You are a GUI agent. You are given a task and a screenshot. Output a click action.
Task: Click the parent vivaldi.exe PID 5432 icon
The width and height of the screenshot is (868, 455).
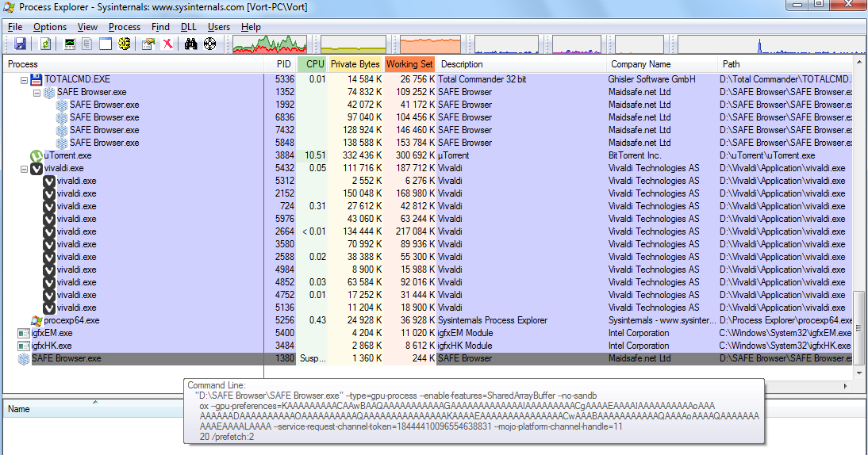tap(36, 169)
